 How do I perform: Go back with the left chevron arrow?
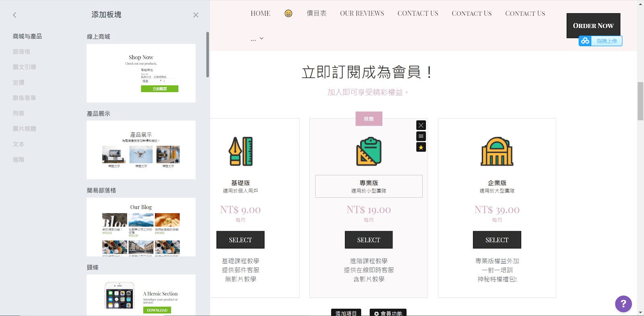(x=14, y=15)
